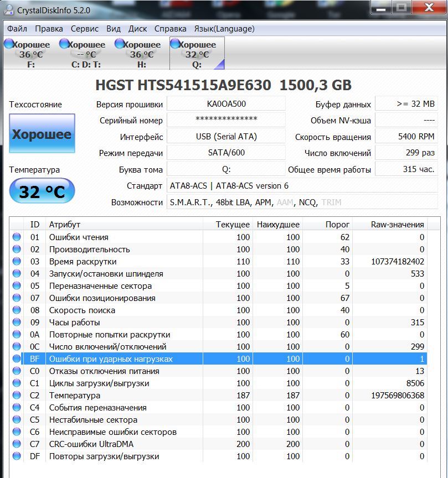Click the ID column header
The width and height of the screenshot is (448, 478).
click(x=35, y=225)
